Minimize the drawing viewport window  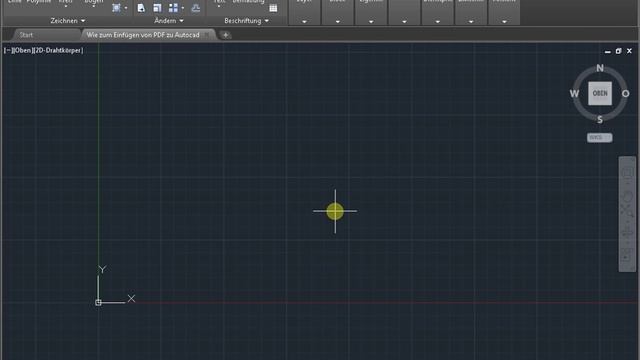(x=608, y=51)
